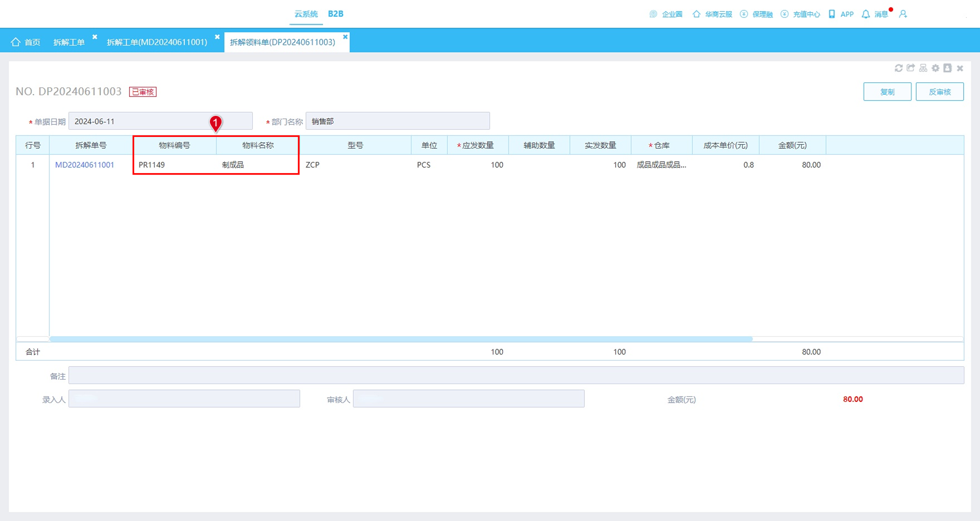Image resolution: width=980 pixels, height=521 pixels.
Task: Select the 制成品 material name cell
Action: pos(258,165)
